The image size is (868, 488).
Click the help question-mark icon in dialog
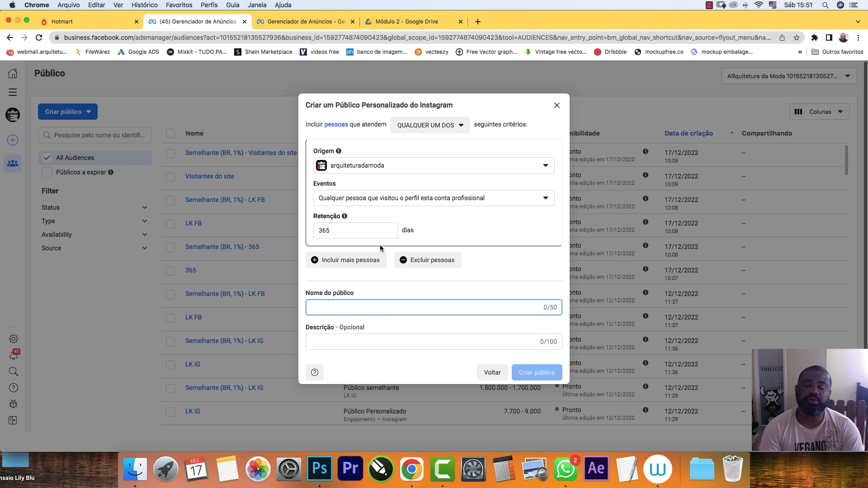click(315, 372)
